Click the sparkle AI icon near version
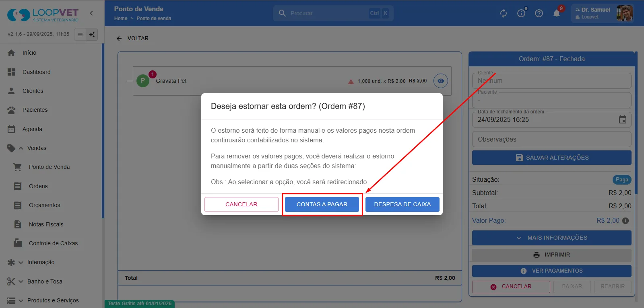 (92, 35)
